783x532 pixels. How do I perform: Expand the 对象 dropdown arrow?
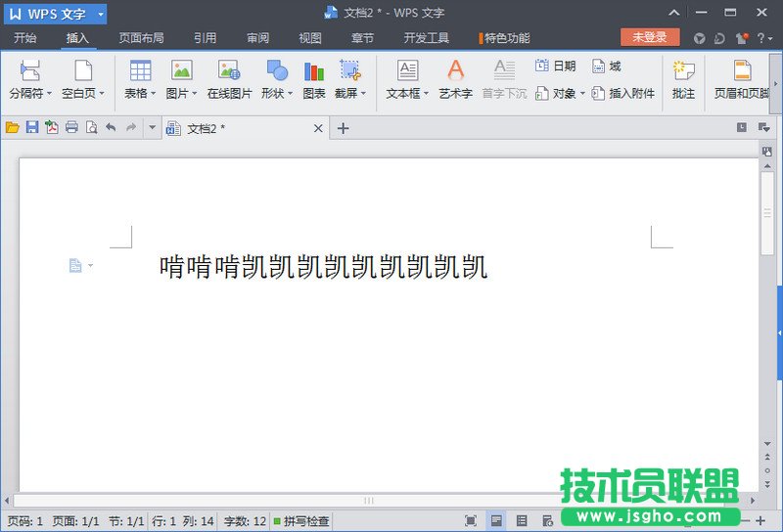tap(582, 93)
